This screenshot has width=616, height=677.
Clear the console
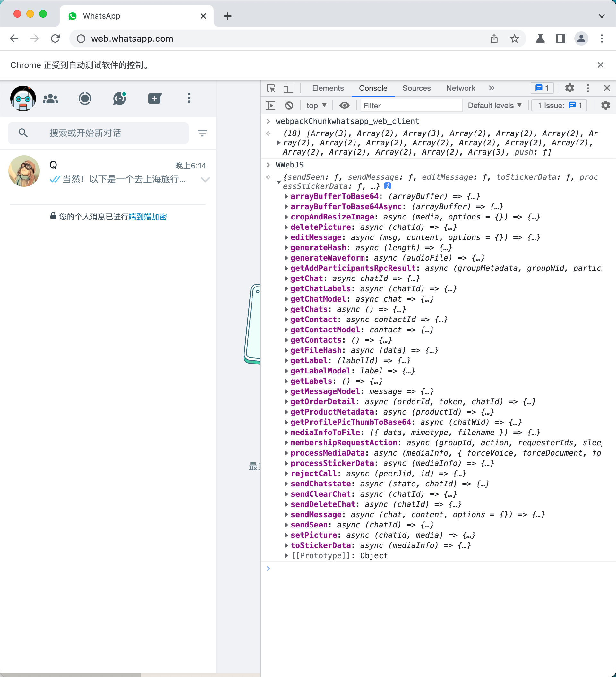click(289, 106)
